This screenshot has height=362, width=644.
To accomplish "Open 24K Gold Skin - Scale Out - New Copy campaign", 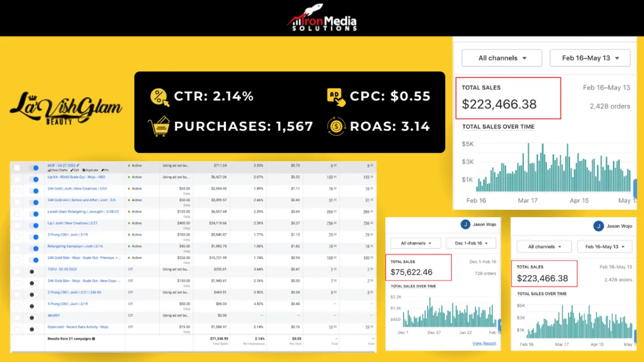I will click(x=83, y=281).
